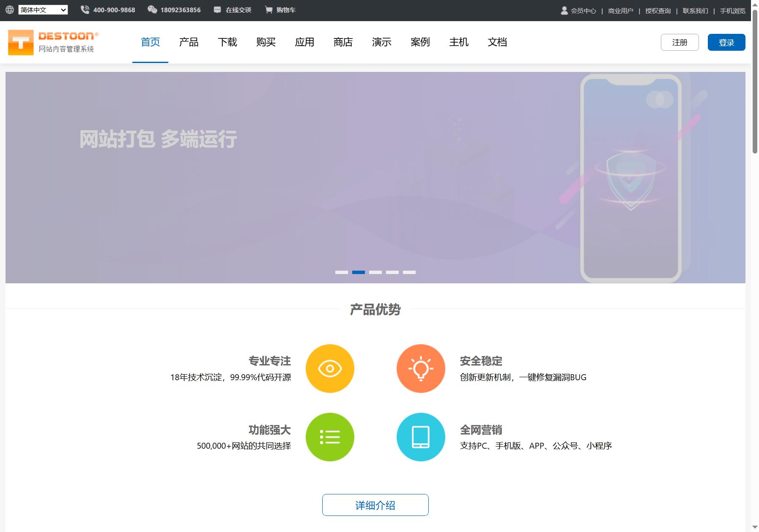Open the 案例 menu item

pyautogui.click(x=420, y=42)
